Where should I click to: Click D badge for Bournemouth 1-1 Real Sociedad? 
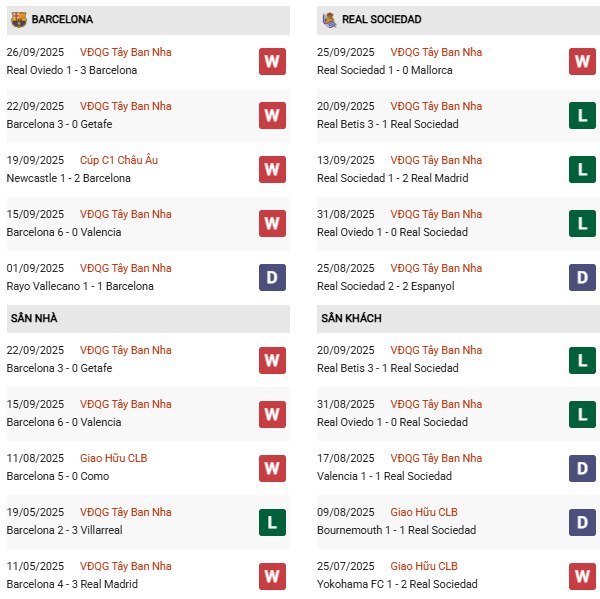pos(582,521)
